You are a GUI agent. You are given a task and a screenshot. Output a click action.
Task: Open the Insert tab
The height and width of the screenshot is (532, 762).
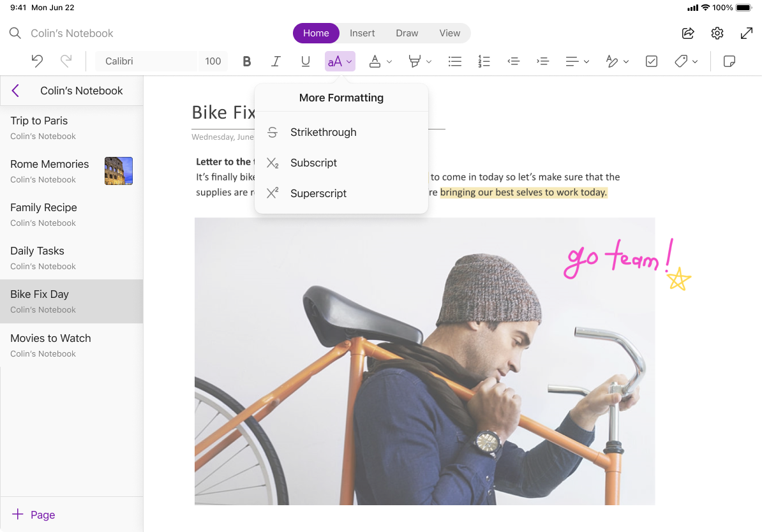coord(362,33)
